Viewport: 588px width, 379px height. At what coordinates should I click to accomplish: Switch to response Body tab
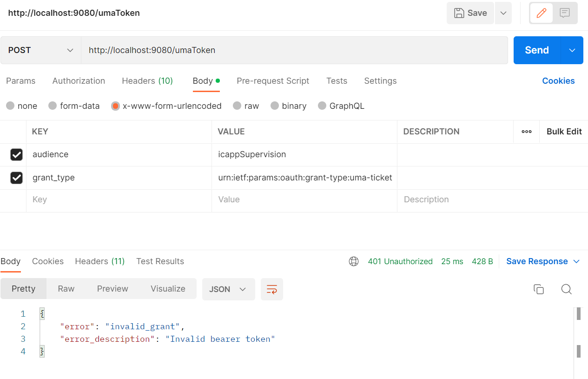[10, 261]
